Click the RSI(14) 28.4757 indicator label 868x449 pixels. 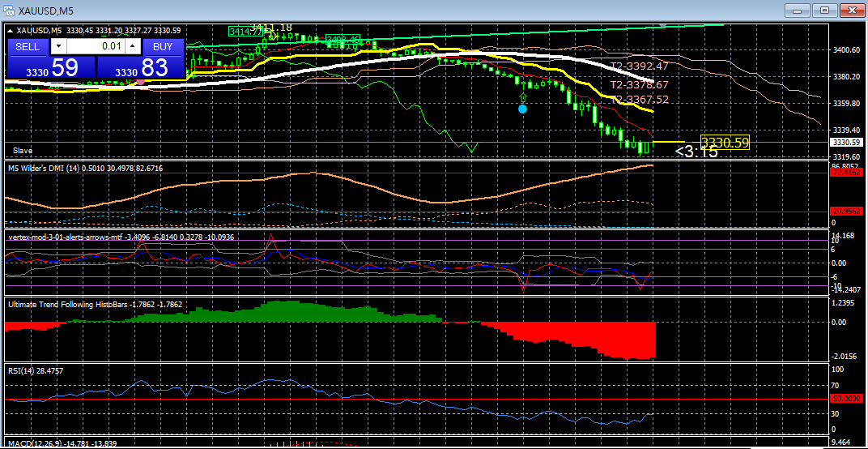[x=36, y=371]
